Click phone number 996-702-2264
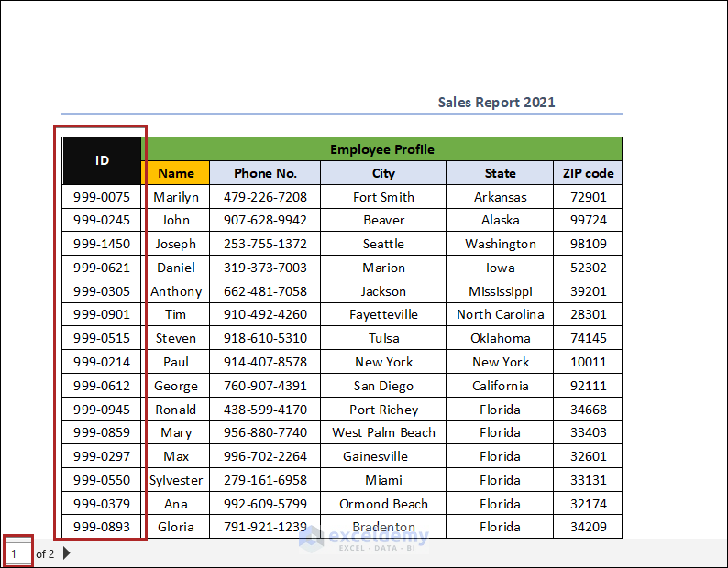 click(265, 455)
